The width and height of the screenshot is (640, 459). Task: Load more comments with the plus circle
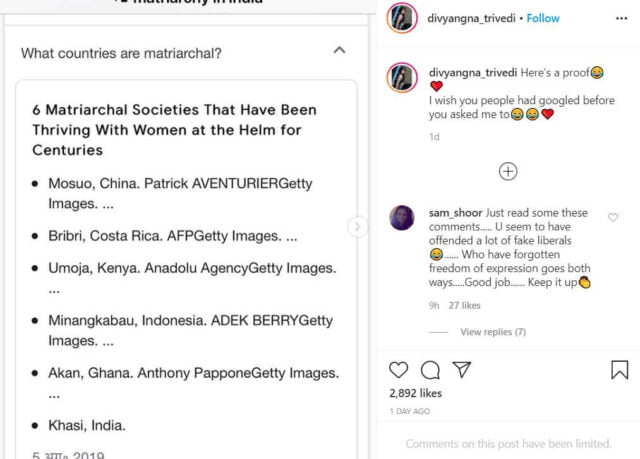click(x=508, y=171)
